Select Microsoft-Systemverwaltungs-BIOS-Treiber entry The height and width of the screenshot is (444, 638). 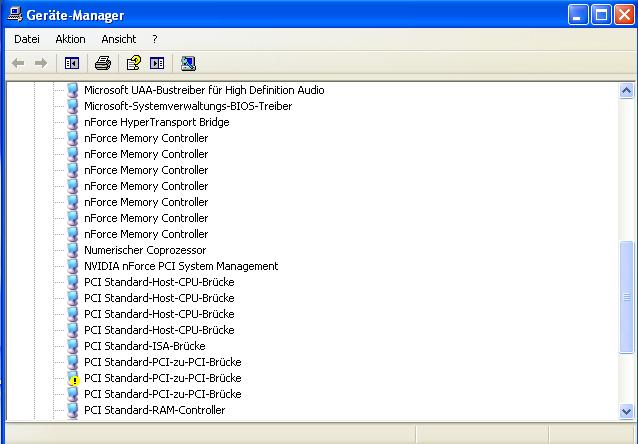(188, 106)
